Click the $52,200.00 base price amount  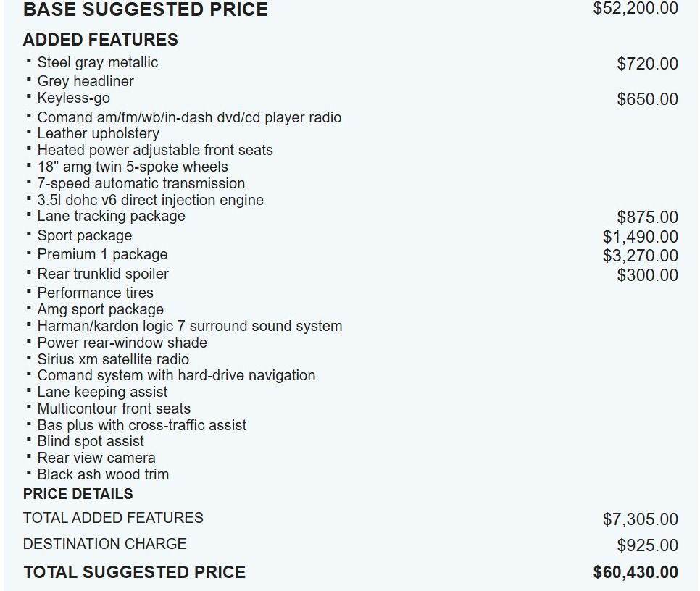[x=636, y=9]
